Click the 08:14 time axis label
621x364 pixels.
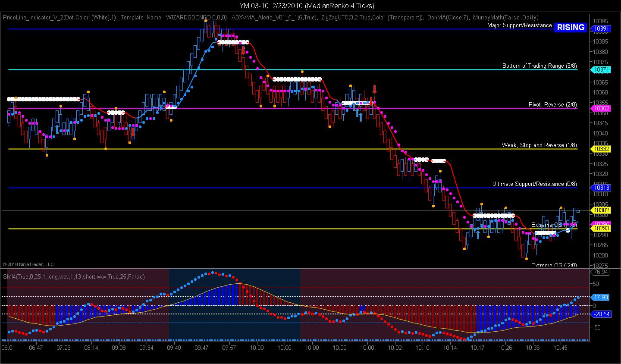(91, 347)
